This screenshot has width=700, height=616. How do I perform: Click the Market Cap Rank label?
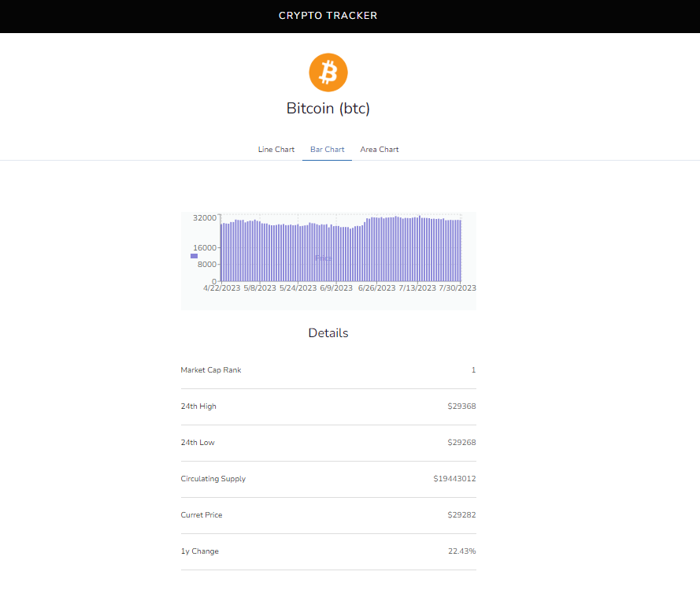click(211, 370)
